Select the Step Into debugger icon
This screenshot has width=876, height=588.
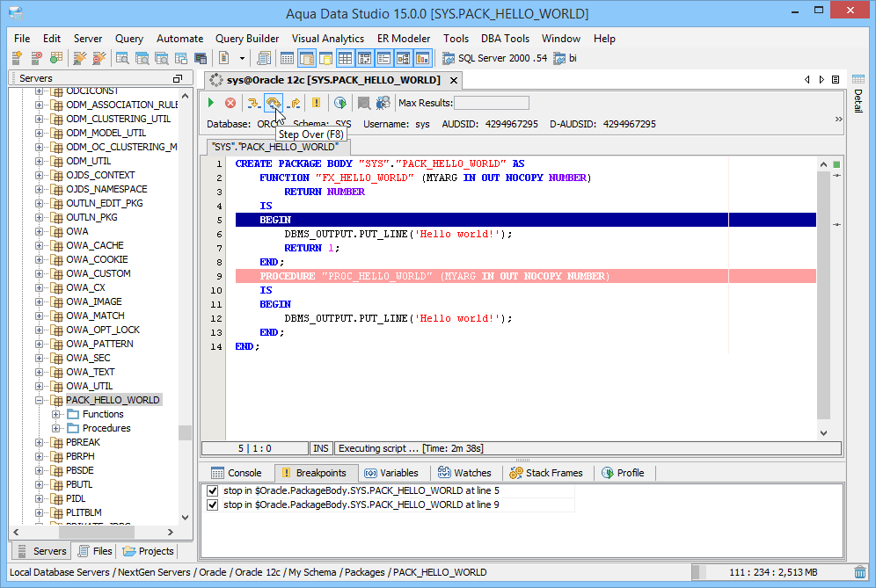coord(254,103)
